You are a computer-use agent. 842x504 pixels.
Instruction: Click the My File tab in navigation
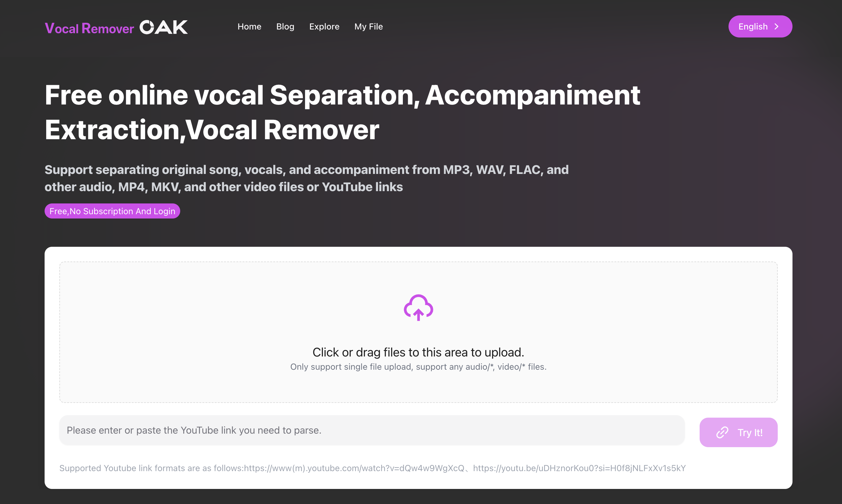click(368, 26)
